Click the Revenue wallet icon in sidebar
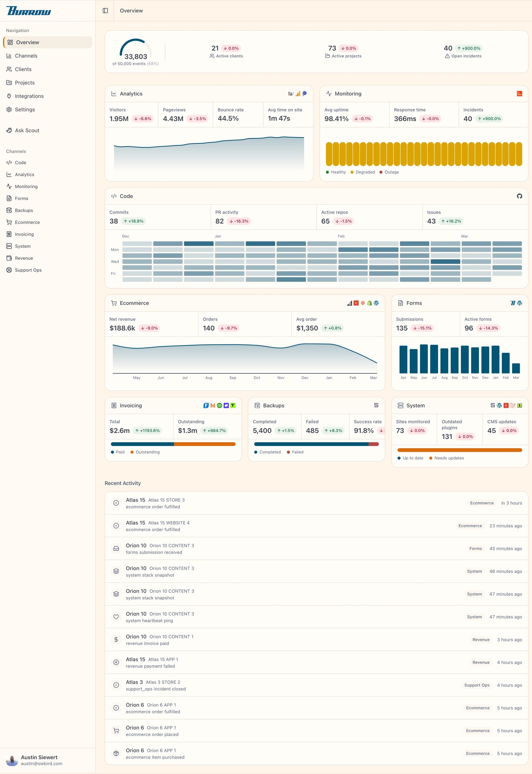The width and height of the screenshot is (532, 774). 9,258
